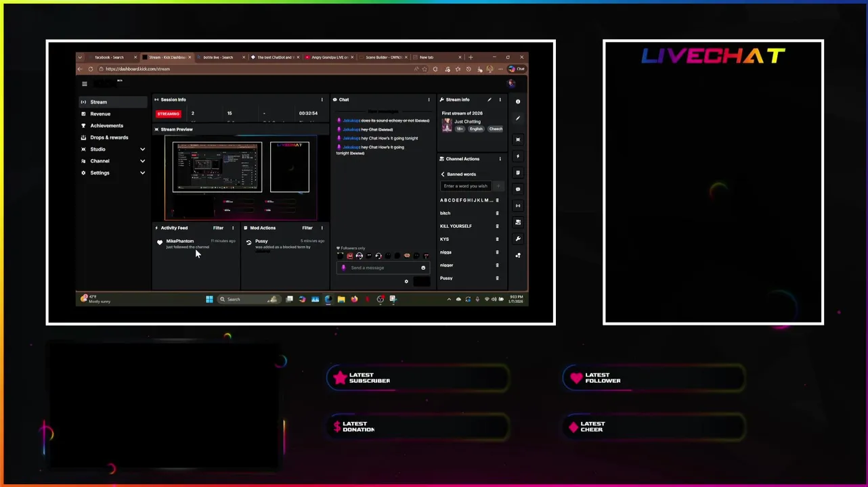Focus the Enter a word banned-word field

click(466, 186)
